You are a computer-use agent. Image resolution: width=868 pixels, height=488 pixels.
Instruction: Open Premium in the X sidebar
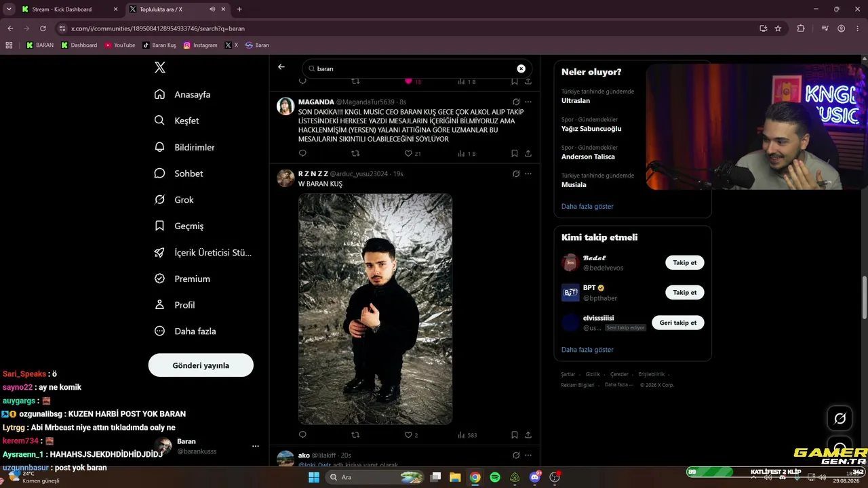point(182,279)
